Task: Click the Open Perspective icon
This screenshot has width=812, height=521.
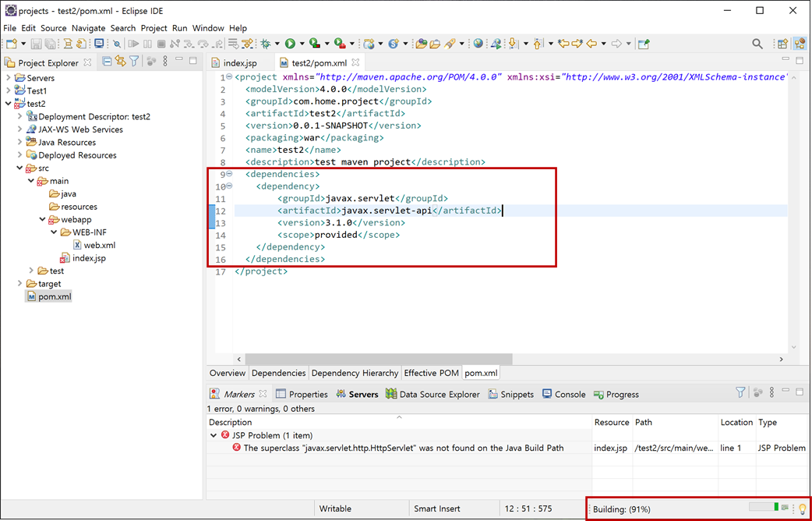Action: click(783, 44)
